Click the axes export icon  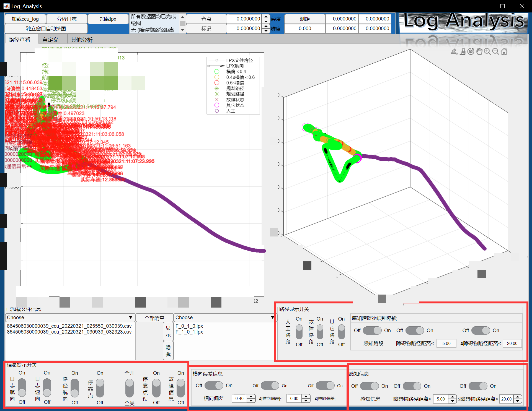click(x=454, y=51)
